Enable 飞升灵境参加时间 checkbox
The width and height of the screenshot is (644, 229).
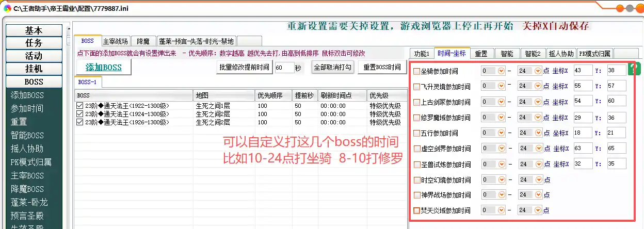[x=416, y=87]
